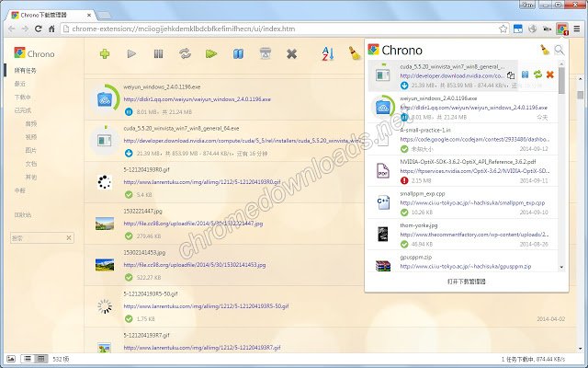The width and height of the screenshot is (588, 368).
Task: Click the picture icon in the bottom-left status bar
Action: click(x=11, y=359)
